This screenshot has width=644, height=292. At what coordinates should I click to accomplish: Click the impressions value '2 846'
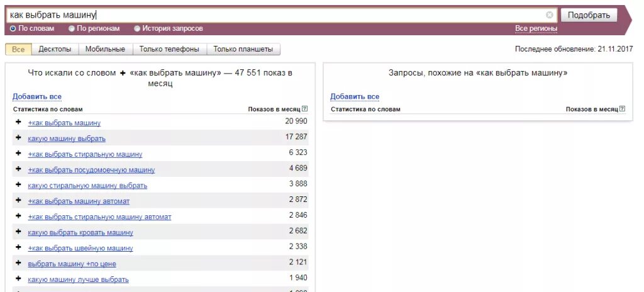[x=298, y=215]
